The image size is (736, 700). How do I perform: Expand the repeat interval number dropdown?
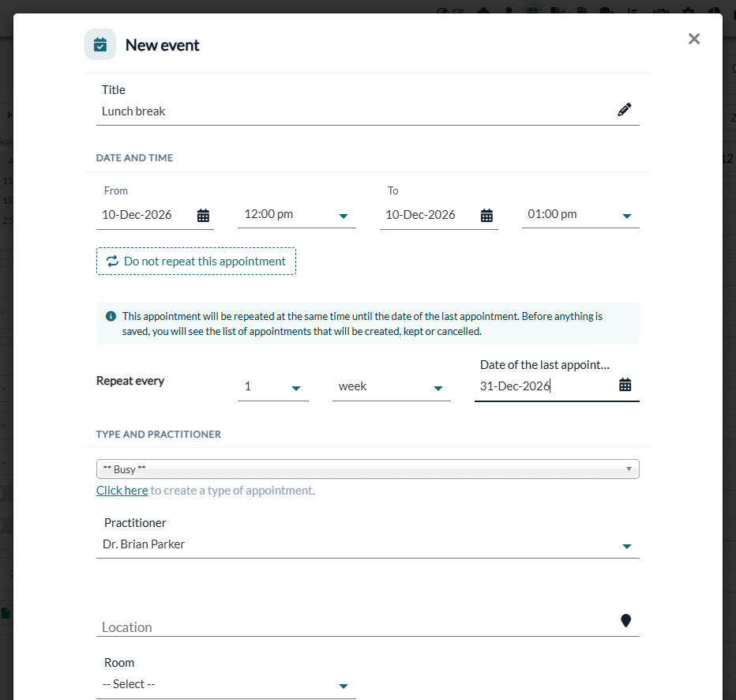(272, 387)
